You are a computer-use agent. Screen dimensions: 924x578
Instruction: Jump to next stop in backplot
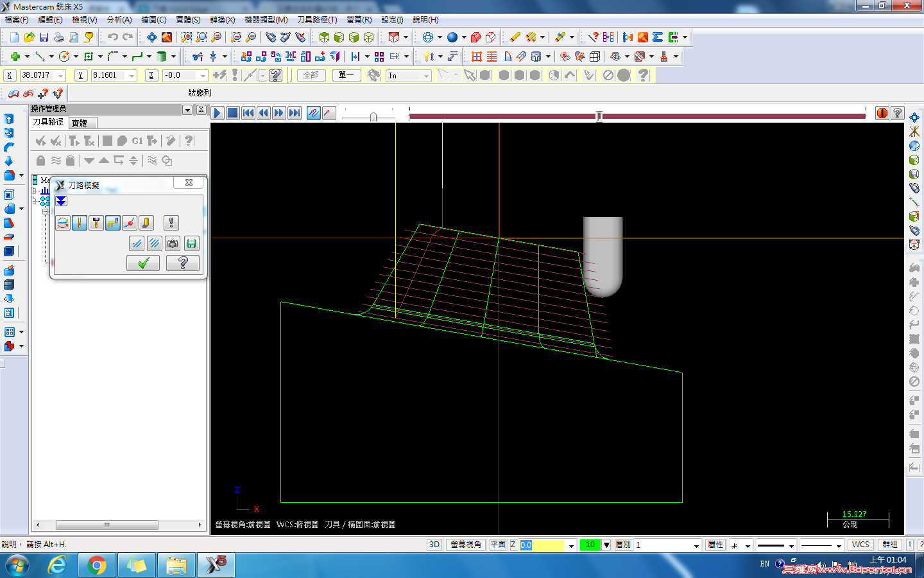pos(295,114)
